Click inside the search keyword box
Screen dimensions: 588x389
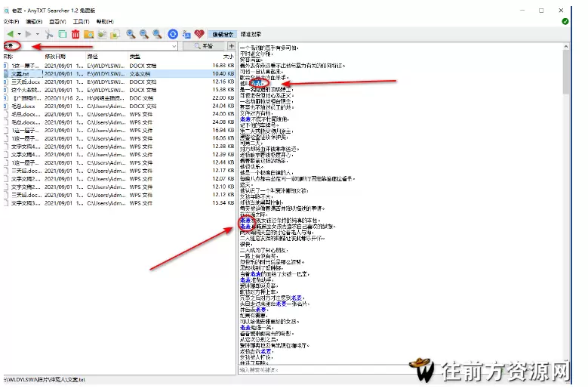coord(87,46)
